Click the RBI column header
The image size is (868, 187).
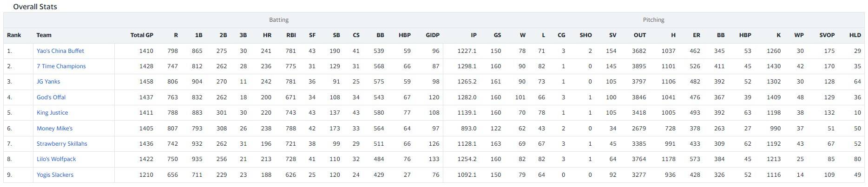[x=291, y=35]
